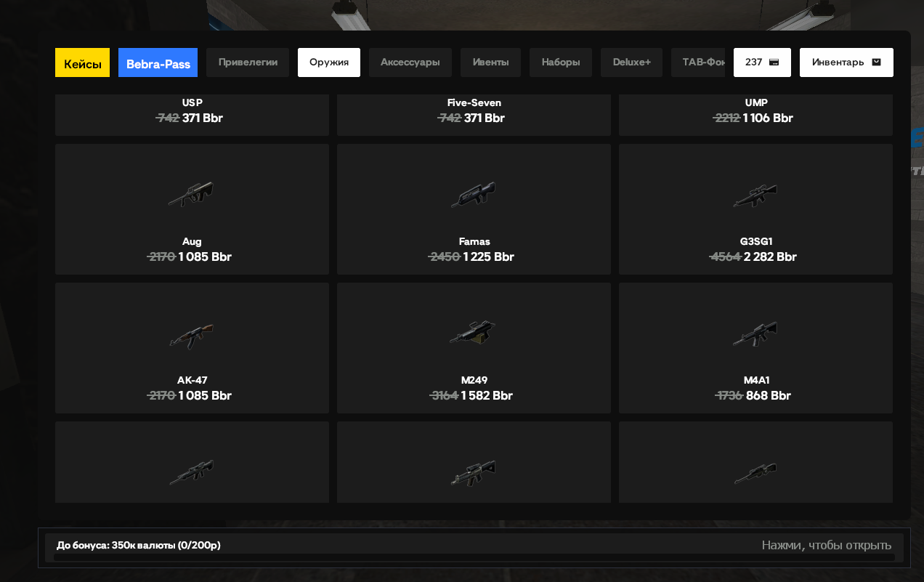Click the 237 balance button
This screenshot has width=924, height=582.
tap(762, 62)
